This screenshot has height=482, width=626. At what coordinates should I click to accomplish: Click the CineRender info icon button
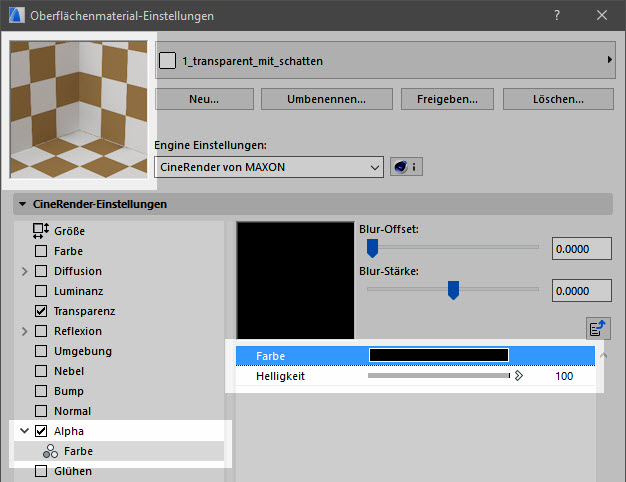(406, 167)
